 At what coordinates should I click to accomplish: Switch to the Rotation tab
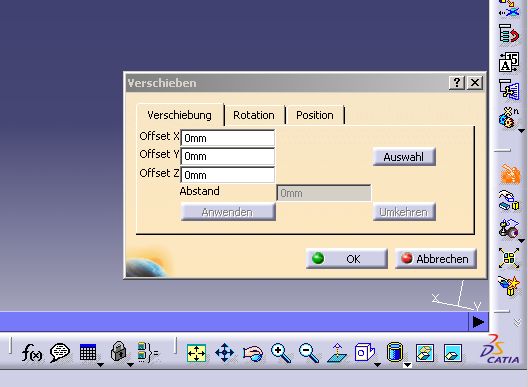tap(254, 115)
